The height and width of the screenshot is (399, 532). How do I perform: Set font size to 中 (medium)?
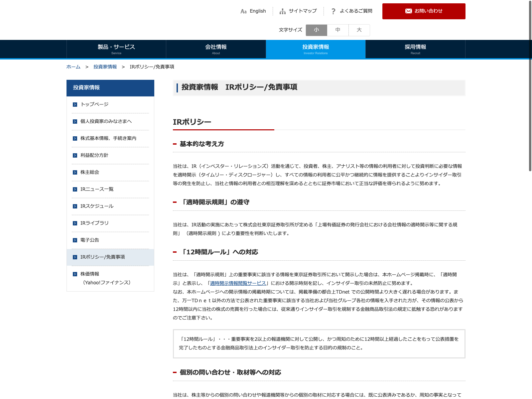click(x=338, y=30)
